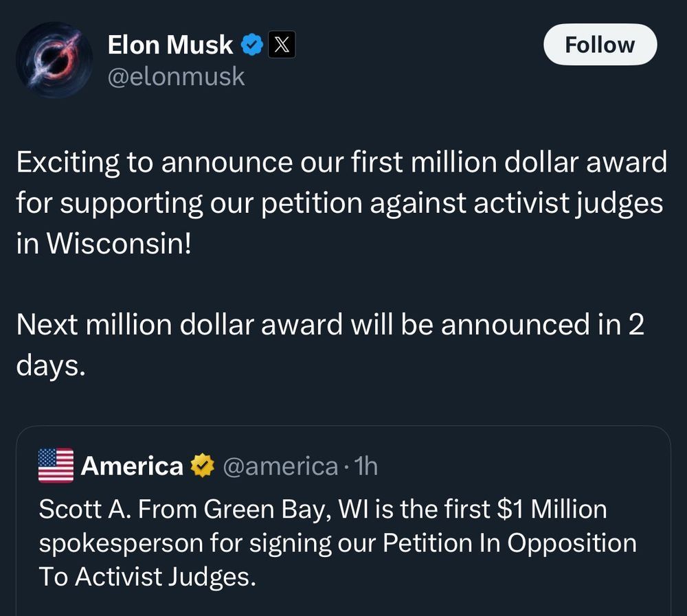Screen dimensions: 687x616
Task: Click the X affiliation badge icon
Action: (281, 45)
